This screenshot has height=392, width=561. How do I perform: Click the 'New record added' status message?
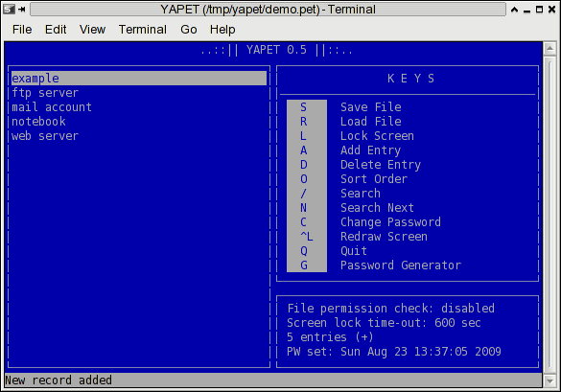[58, 380]
